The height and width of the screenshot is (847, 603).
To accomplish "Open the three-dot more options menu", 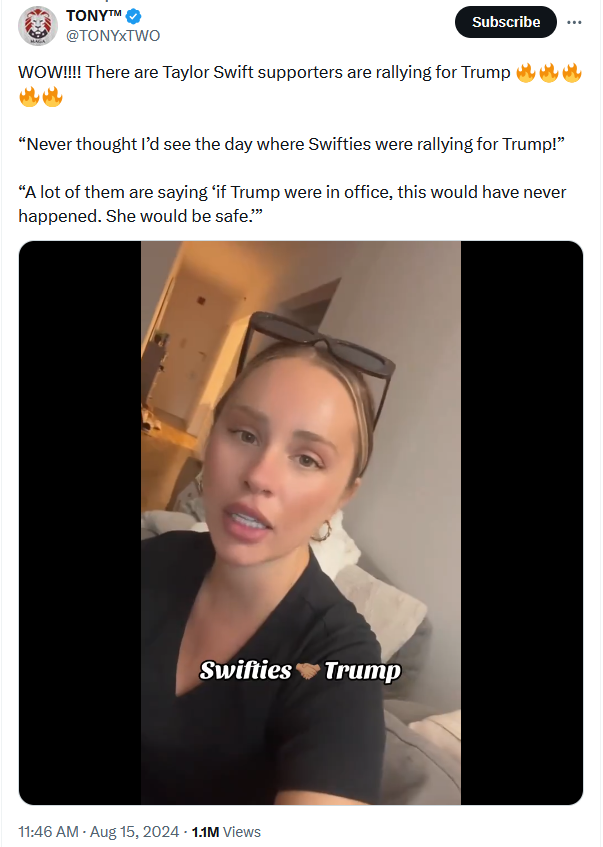I will point(574,22).
